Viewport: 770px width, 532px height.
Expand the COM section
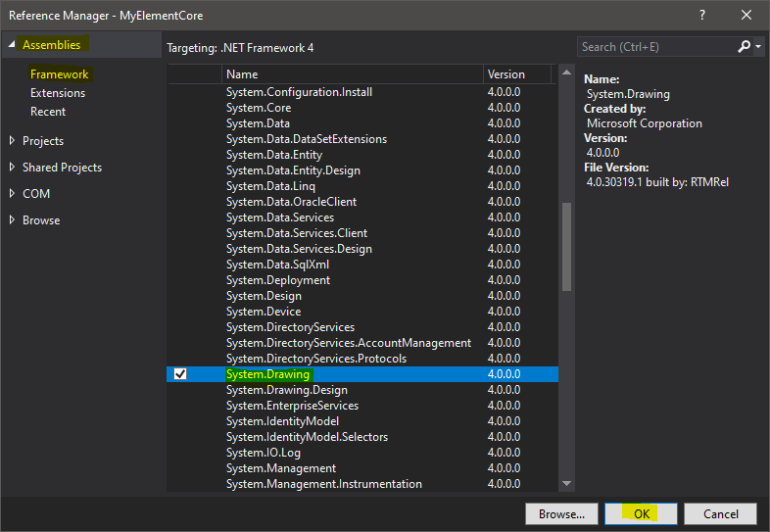click(x=12, y=194)
